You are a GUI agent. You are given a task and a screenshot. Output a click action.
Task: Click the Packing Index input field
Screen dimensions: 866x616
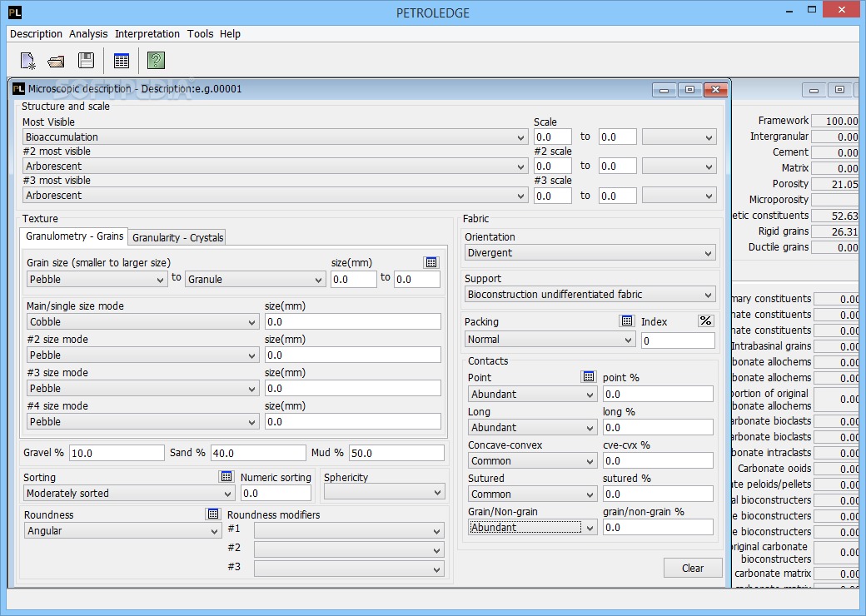pyautogui.click(x=678, y=340)
